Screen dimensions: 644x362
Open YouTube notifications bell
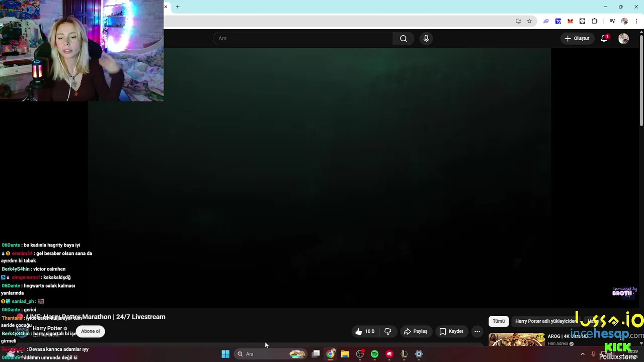(x=604, y=38)
